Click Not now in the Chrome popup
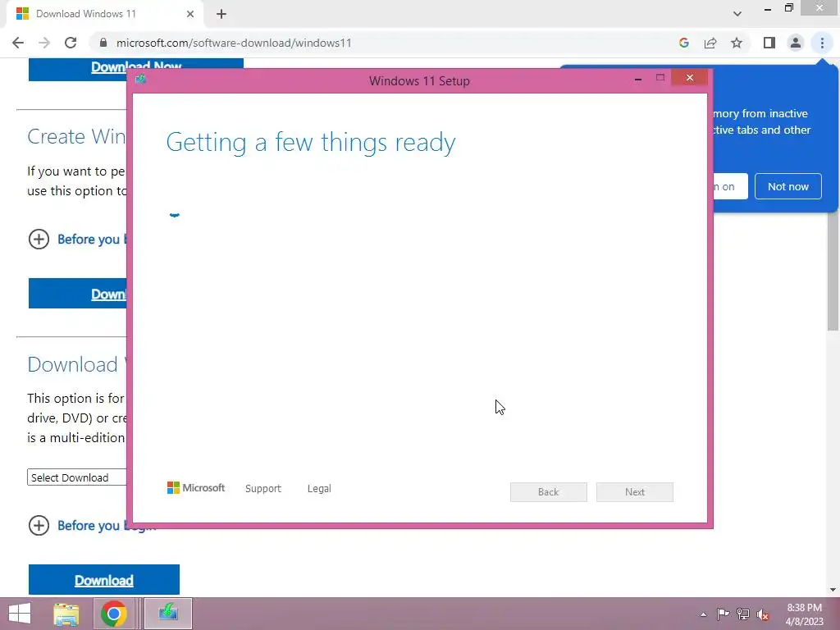The height and width of the screenshot is (630, 840). [x=788, y=186]
